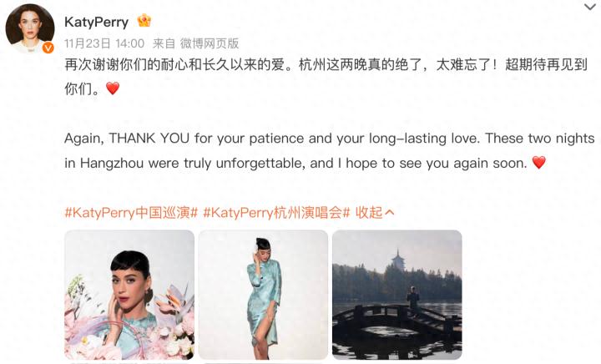Open the KatyPerry username link
Image resolution: width=601 pixels, height=364 pixels.
pyautogui.click(x=97, y=22)
